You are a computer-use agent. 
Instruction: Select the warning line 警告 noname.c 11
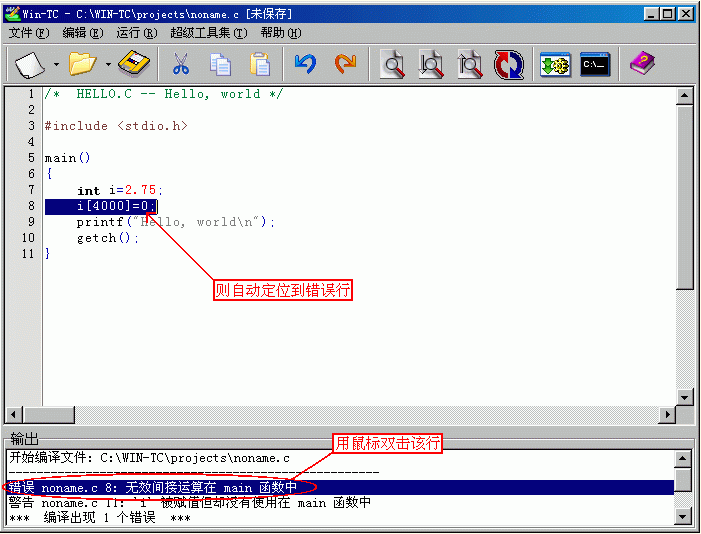tap(190, 503)
